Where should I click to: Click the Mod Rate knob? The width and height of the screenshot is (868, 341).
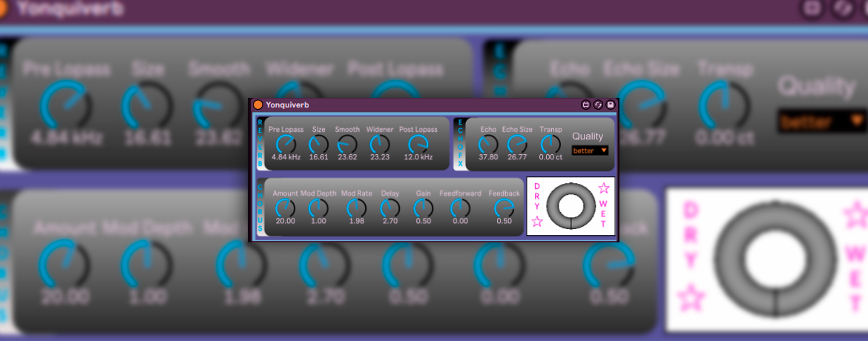(357, 208)
